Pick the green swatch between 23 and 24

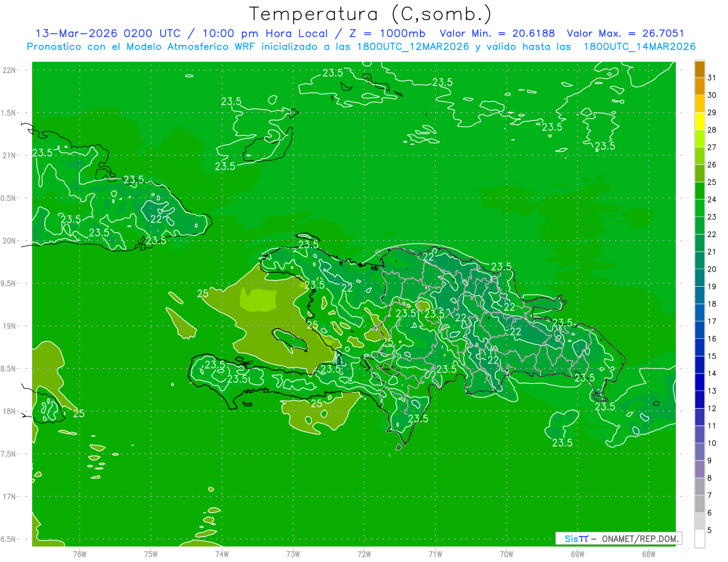pyautogui.click(x=700, y=208)
